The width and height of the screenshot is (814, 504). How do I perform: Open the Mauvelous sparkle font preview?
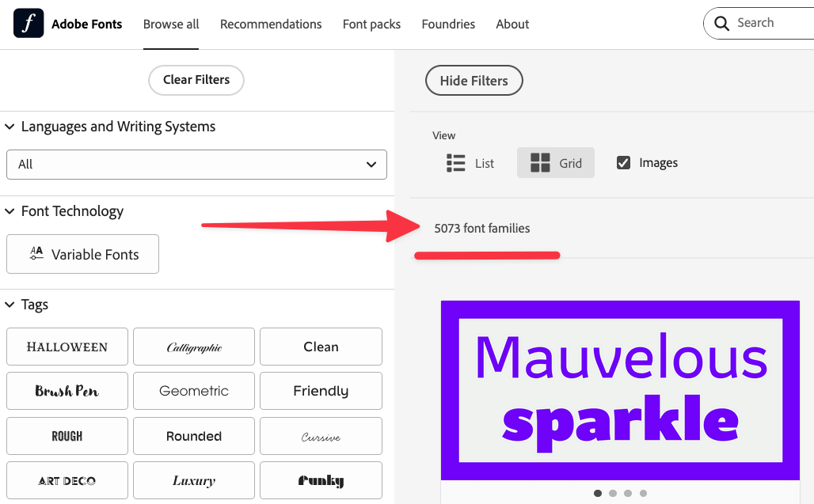tap(620, 391)
